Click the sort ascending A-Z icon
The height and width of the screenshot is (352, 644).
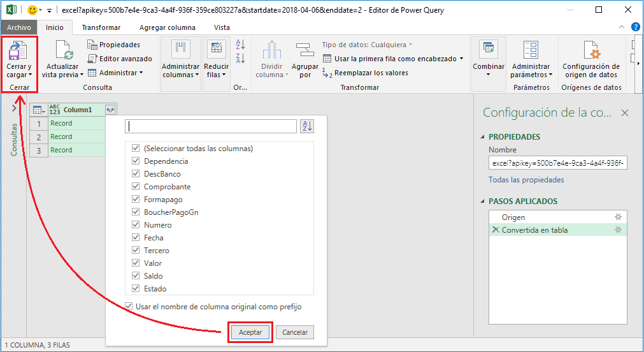[240, 45]
